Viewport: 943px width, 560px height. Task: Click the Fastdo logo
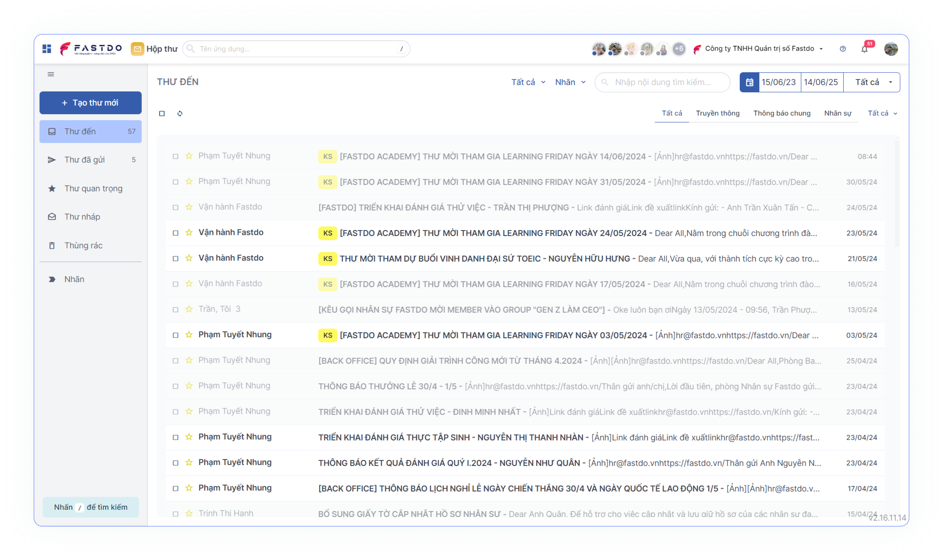coord(91,49)
